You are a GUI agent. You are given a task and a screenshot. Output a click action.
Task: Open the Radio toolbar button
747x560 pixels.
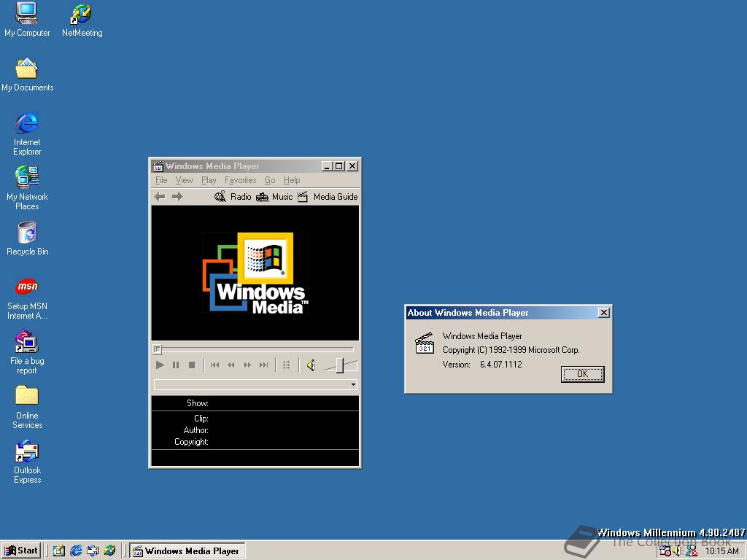click(x=233, y=197)
